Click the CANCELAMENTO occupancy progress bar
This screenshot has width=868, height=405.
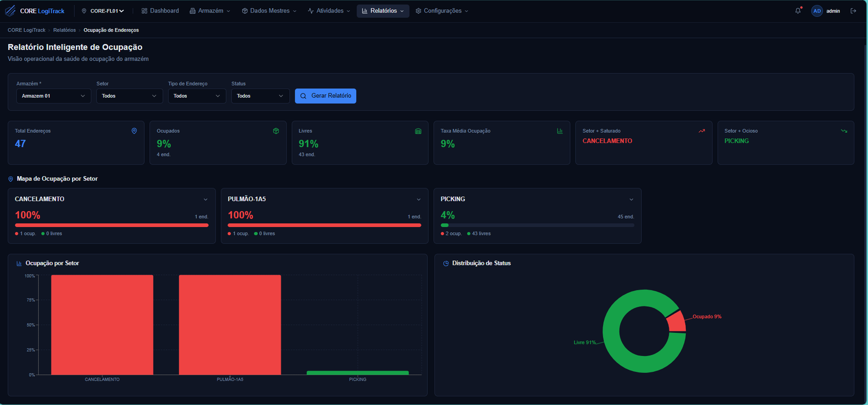click(112, 225)
